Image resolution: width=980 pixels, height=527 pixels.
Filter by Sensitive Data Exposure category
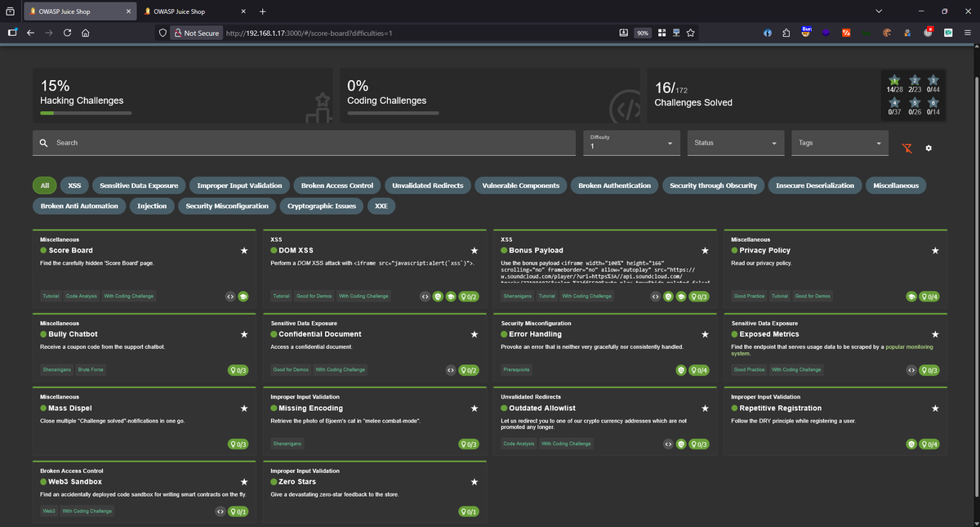(139, 185)
